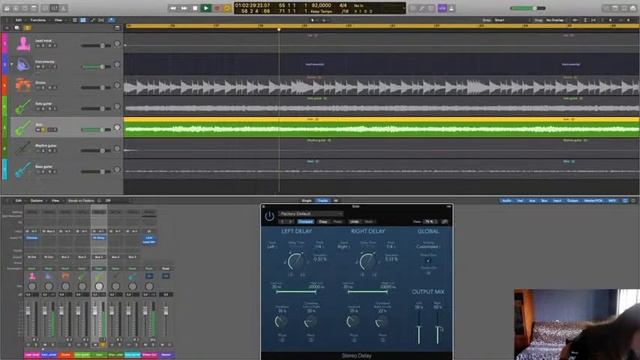640x360 pixels.
Task: Open the Left Delay Input dropdown
Action: click(x=271, y=247)
